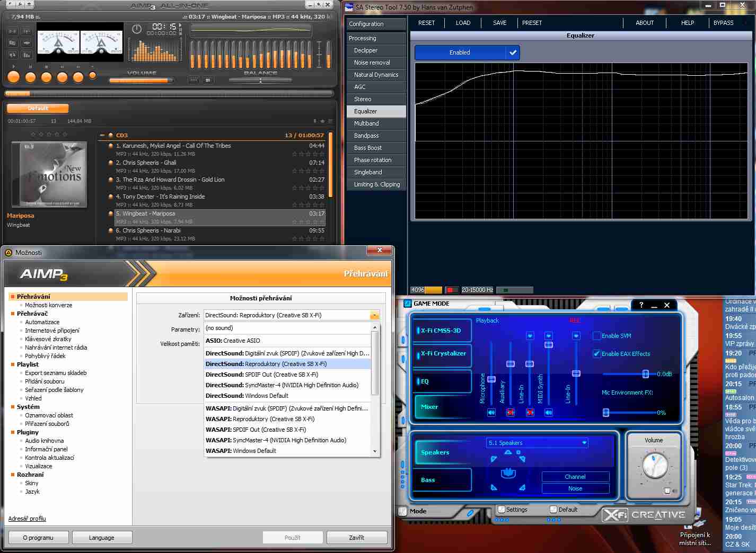The image size is (756, 553).
Task: Click the front right speaker icon
Action: coord(522,459)
